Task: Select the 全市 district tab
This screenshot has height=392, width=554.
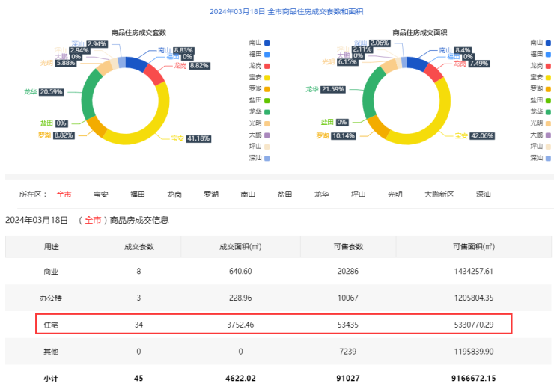Action: point(64,195)
